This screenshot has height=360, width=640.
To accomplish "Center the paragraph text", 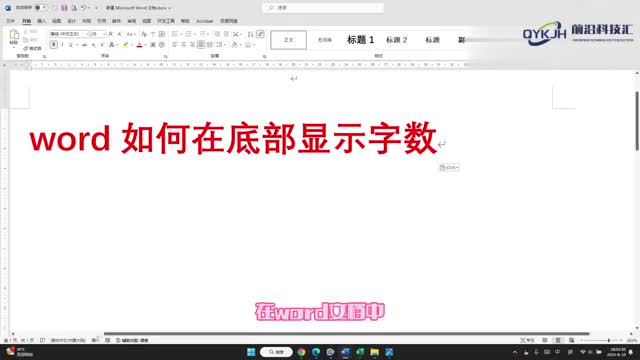I will [183, 45].
